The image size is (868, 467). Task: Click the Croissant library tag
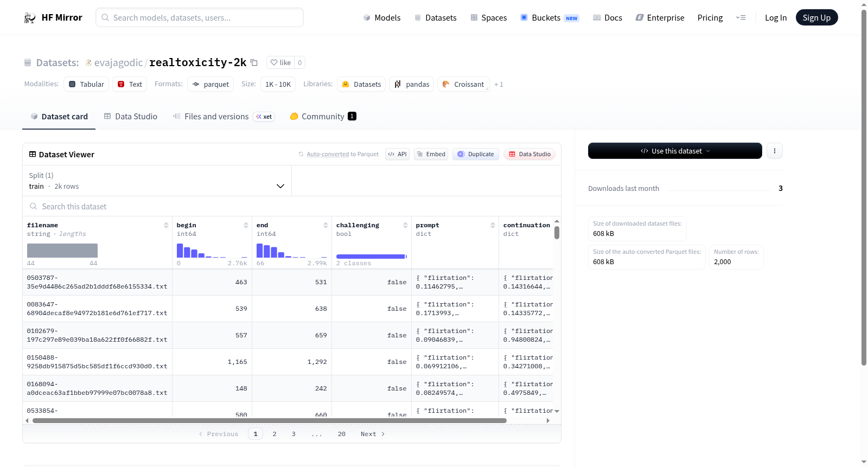point(463,84)
